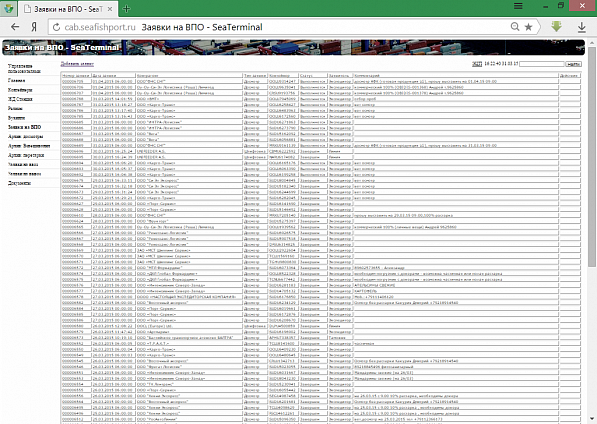Click the 'АПЕЛЬСИНЫ СВЕЖИЕ' comment cell

pyautogui.click(x=456, y=285)
